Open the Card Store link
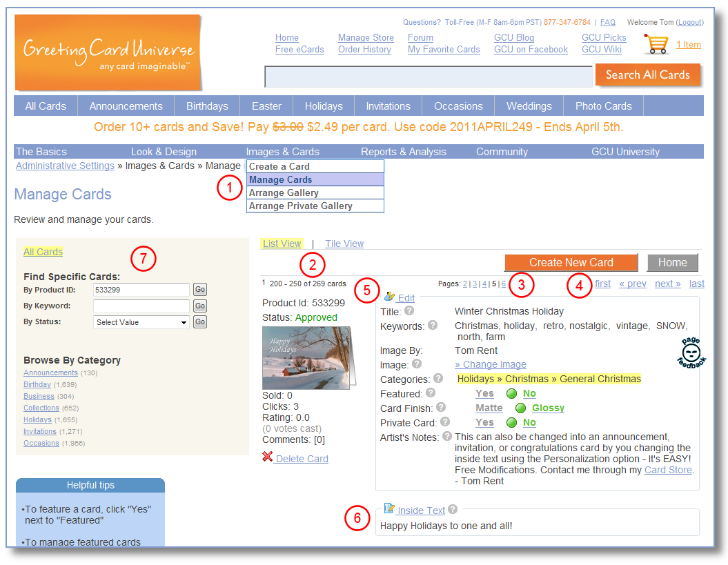This screenshot has width=728, height=565. point(668,470)
